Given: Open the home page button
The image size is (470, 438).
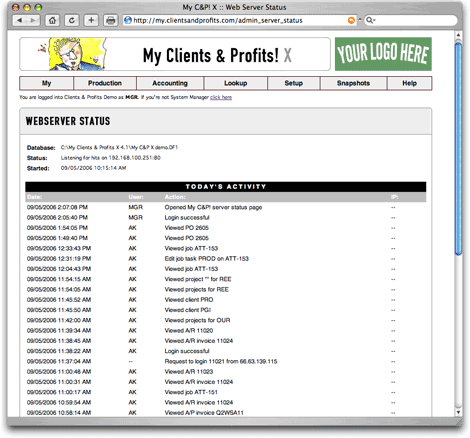Looking at the screenshot, I should [x=52, y=20].
